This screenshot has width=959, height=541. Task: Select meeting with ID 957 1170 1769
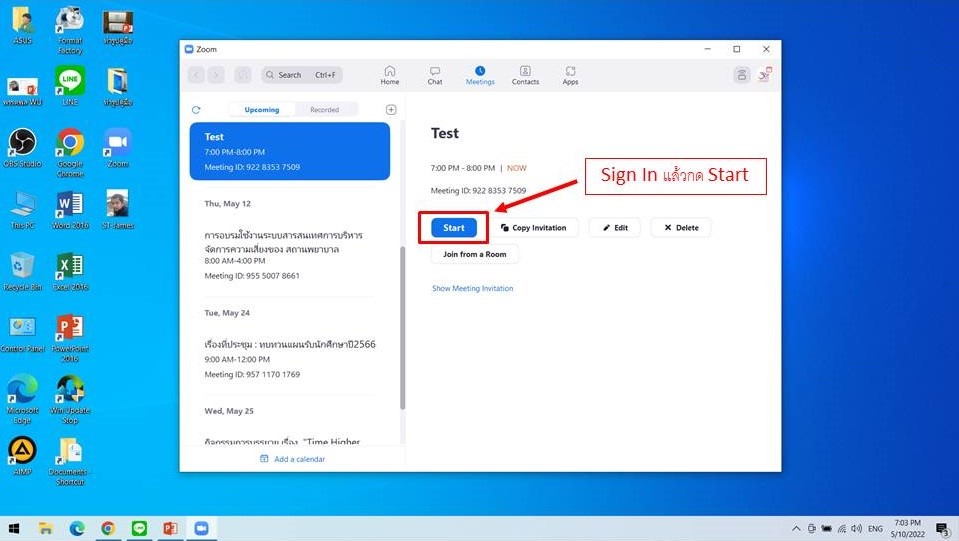coord(290,359)
